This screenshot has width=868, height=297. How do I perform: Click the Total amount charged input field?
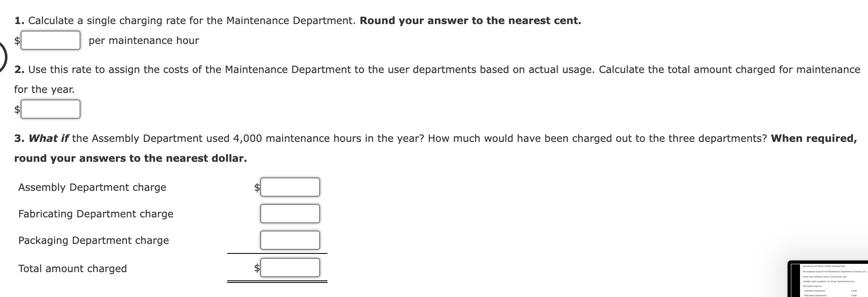tap(289, 268)
